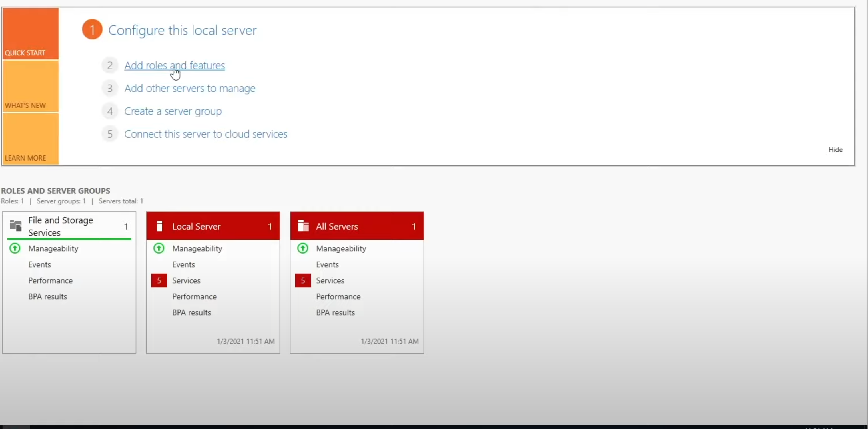Click red 5 Services badge in All Servers
868x429 pixels.
pos(303,281)
